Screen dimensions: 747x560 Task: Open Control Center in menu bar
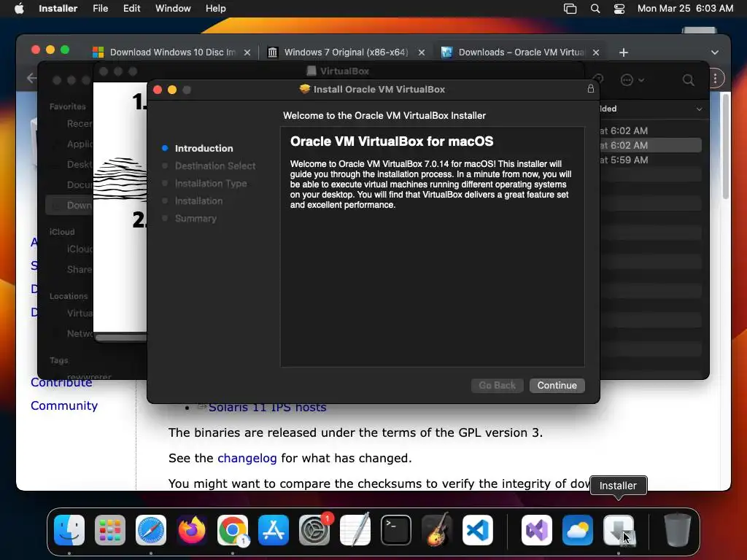coord(619,9)
